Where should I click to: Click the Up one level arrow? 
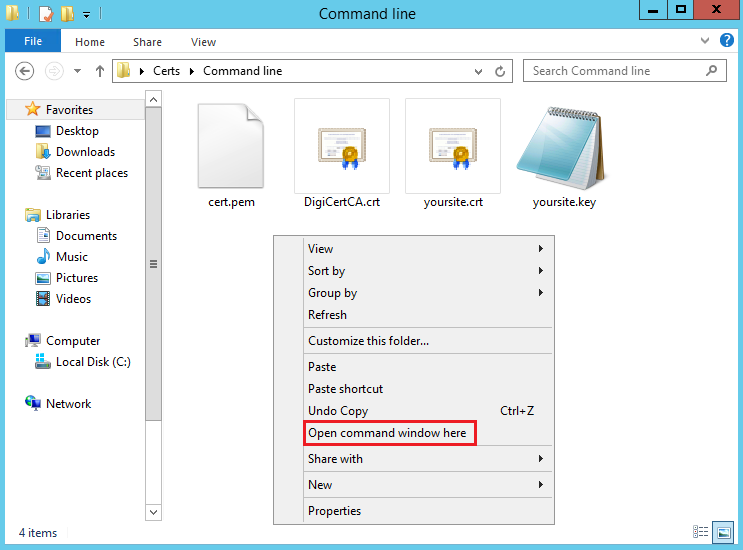(100, 71)
